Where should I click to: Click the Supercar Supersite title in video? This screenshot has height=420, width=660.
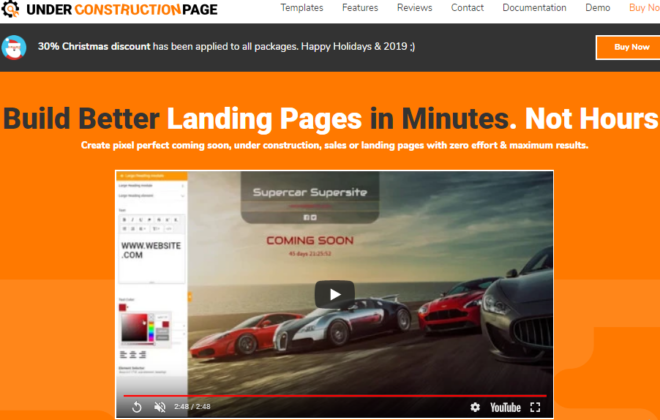coord(310,192)
